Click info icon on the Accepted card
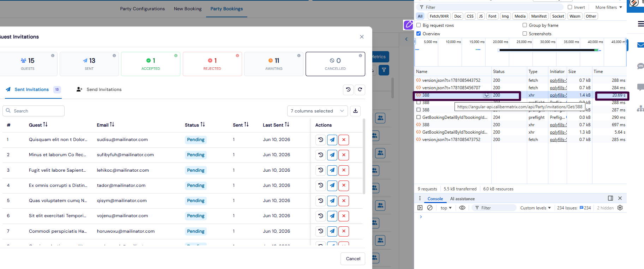Viewport: 644px width, 269px height. (176, 56)
